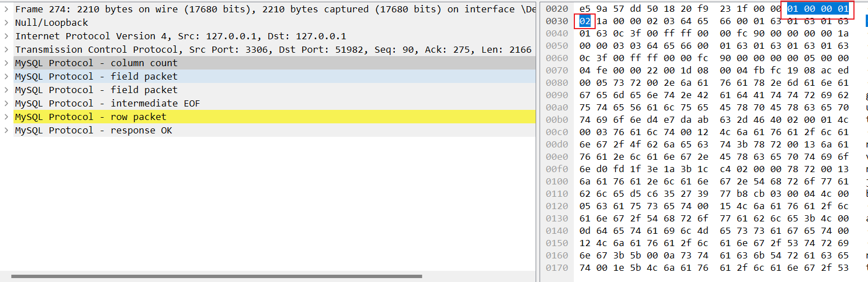Expand the Frame 274 details arrow

(x=6, y=10)
